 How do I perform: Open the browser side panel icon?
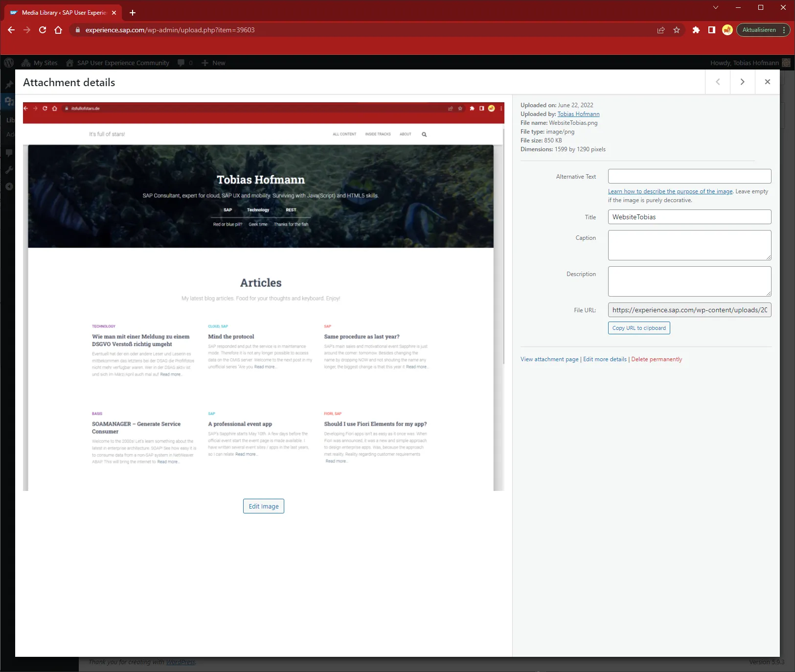point(711,30)
